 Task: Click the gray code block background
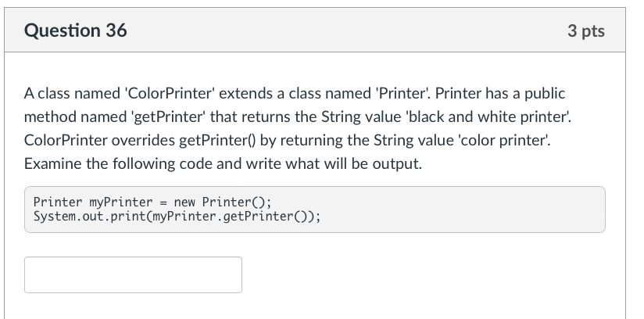pos(469,209)
